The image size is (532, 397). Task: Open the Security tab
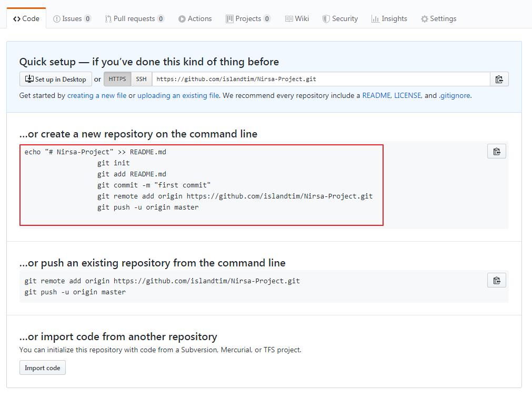click(340, 18)
